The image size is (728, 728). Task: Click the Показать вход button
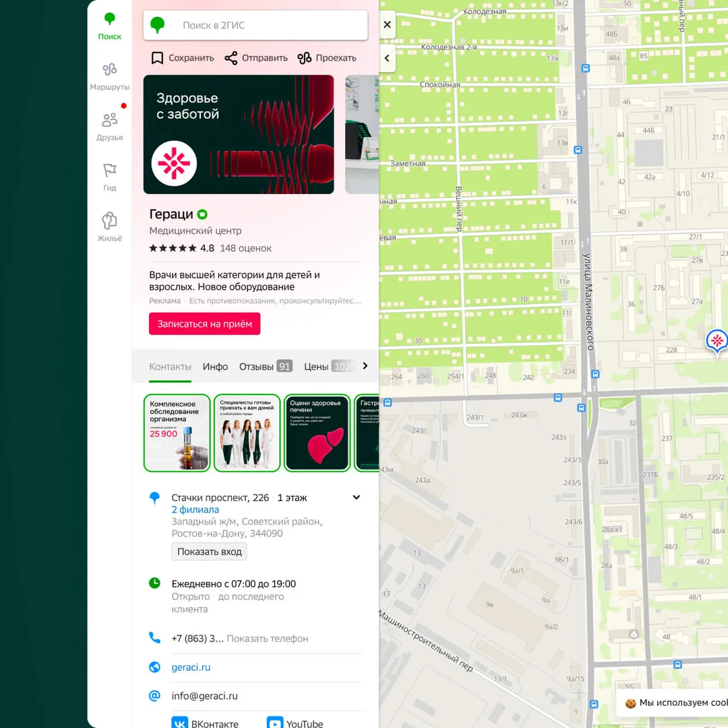(210, 551)
